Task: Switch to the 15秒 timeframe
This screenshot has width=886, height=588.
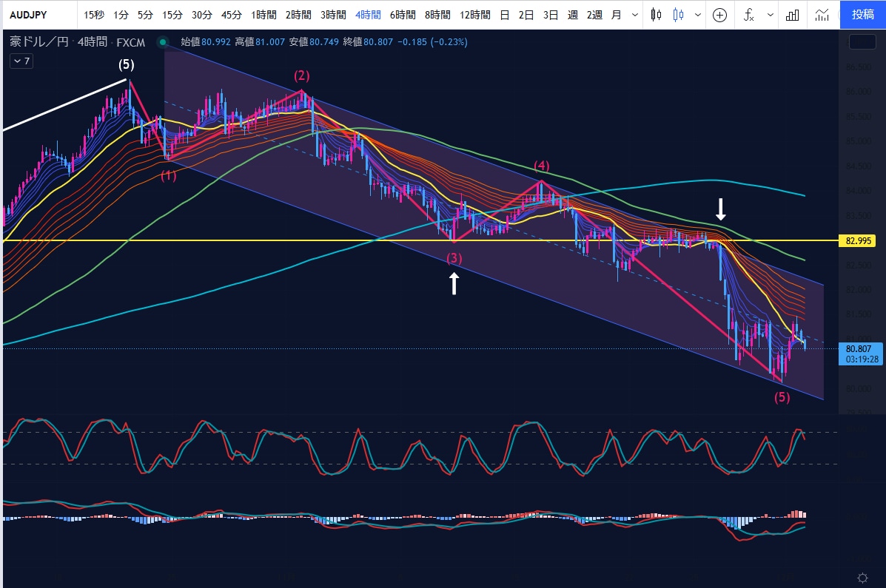Action: (94, 15)
